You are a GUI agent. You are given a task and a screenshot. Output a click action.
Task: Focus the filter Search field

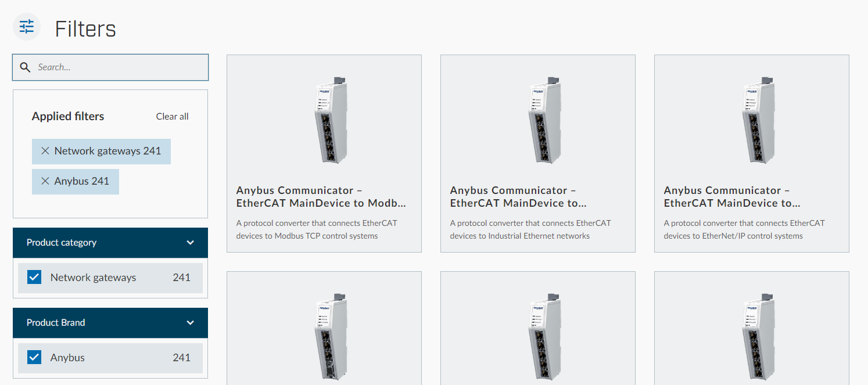pos(110,67)
